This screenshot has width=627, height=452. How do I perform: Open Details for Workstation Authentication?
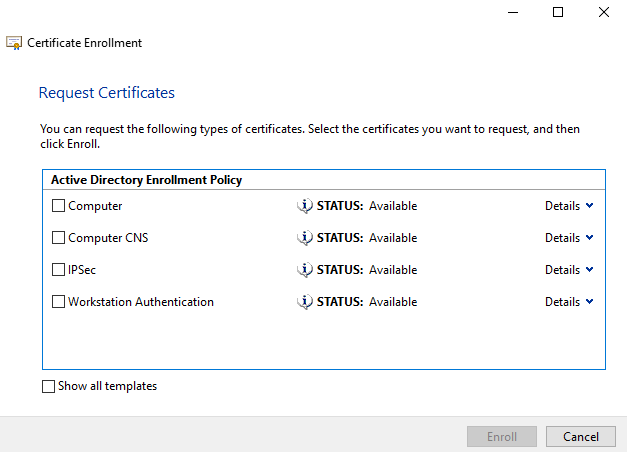[569, 302]
